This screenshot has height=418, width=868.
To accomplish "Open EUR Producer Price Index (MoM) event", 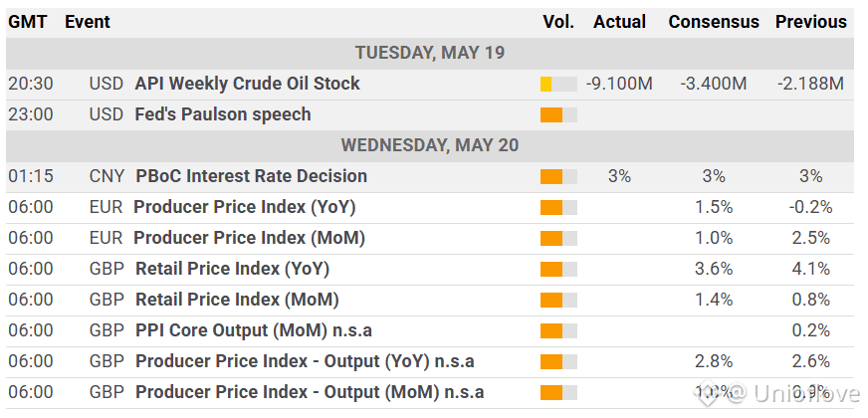I will 249,238.
